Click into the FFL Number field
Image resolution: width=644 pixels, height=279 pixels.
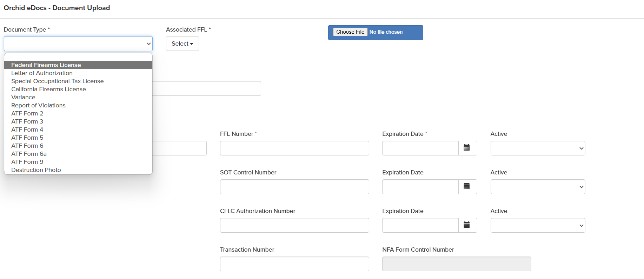coord(294,148)
